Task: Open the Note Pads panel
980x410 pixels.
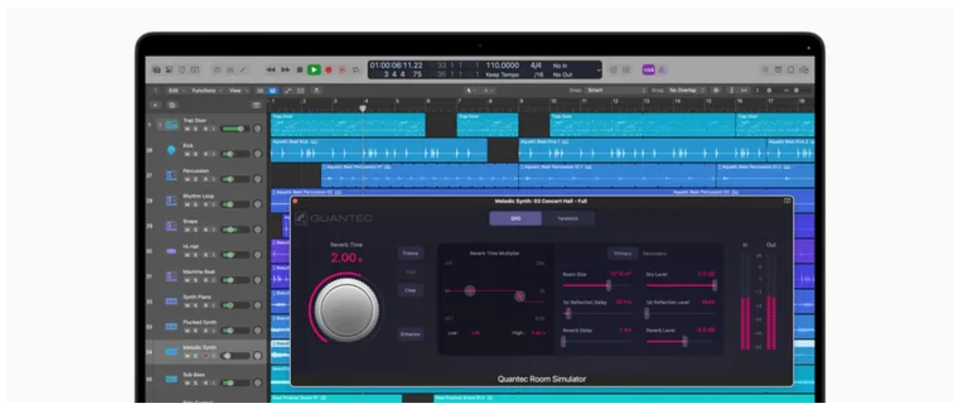Action: pos(778,70)
